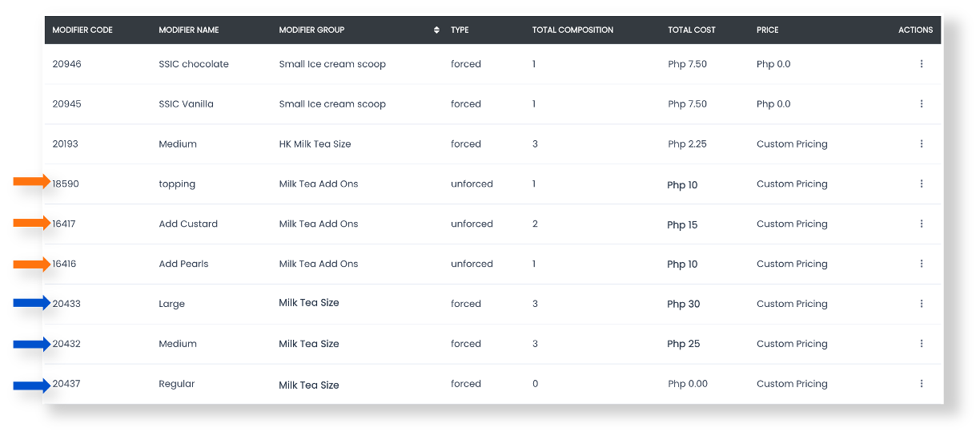Click the Modifier Name column header
This screenshot has width=980, height=436.
click(189, 30)
